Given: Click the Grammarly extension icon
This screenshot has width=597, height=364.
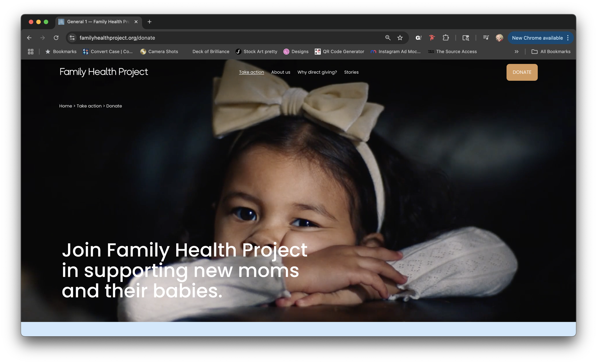Looking at the screenshot, I should click(418, 38).
